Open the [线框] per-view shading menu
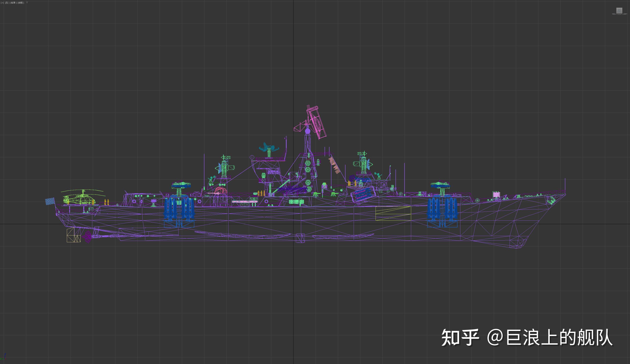630x364 pixels. [x=21, y=3]
